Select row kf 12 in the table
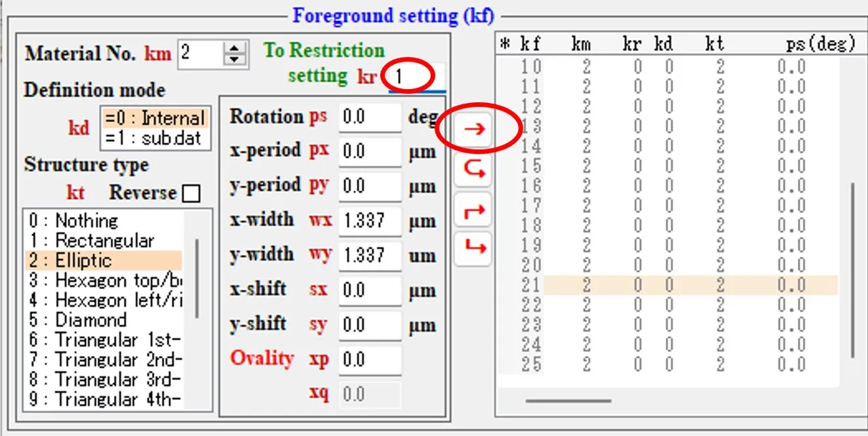 668,106
